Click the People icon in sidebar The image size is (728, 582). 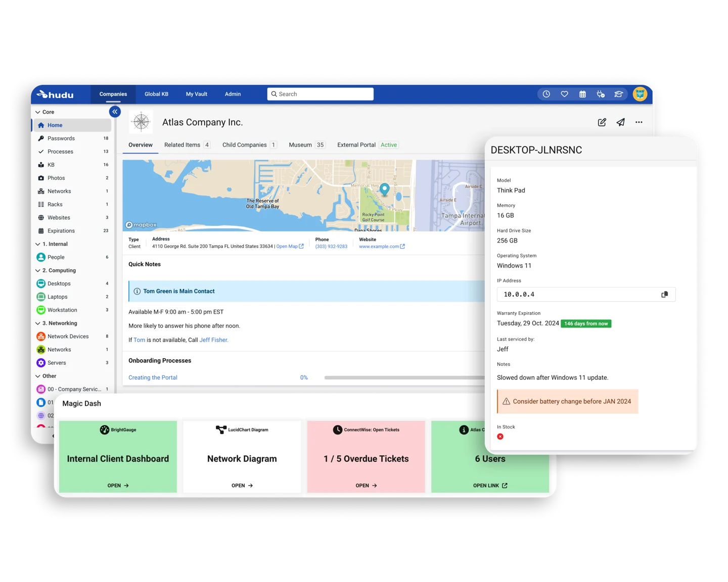[41, 257]
